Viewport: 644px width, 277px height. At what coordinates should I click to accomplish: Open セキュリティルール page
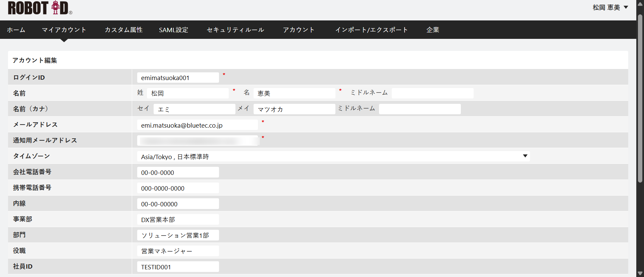pos(235,30)
